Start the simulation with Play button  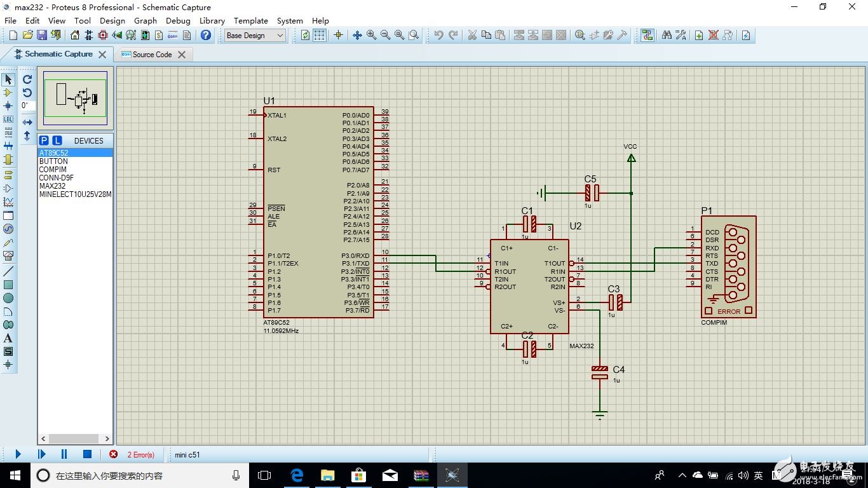[x=18, y=454]
